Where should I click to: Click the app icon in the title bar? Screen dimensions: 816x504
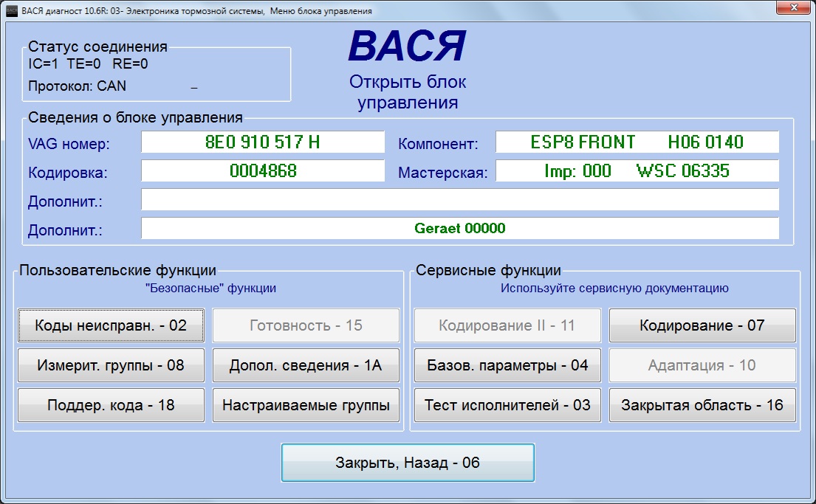coord(12,11)
